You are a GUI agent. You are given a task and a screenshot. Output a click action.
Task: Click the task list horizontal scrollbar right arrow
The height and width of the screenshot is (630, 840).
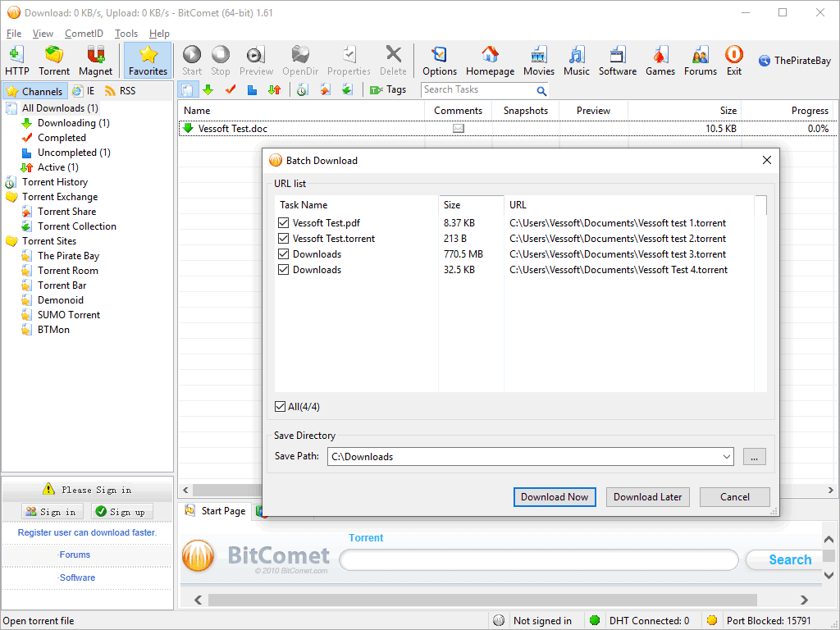(830, 490)
